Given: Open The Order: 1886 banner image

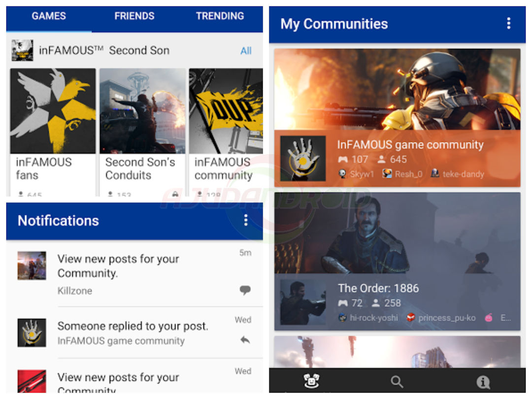Looking at the screenshot, I should 398,233.
